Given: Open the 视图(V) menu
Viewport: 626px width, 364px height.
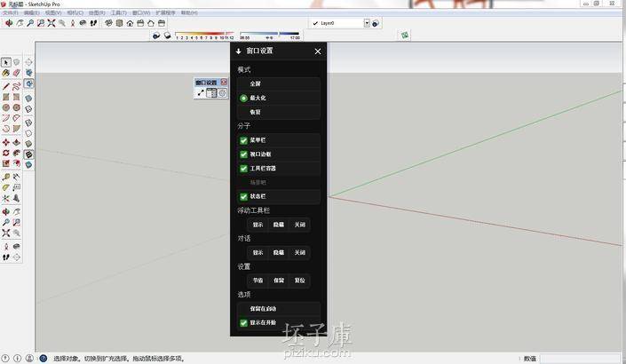Looking at the screenshot, I should tap(53, 12).
